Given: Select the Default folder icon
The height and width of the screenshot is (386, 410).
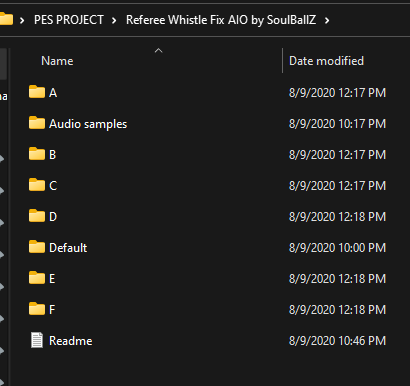Looking at the screenshot, I should [37, 247].
